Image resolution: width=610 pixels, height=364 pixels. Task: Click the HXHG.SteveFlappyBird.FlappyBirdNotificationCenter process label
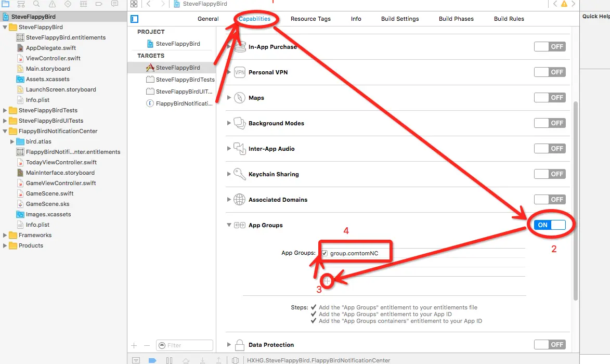pyautogui.click(x=318, y=360)
